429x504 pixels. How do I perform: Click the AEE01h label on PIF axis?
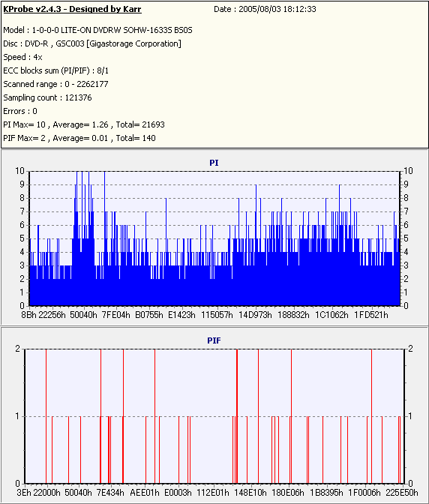[x=145, y=493]
